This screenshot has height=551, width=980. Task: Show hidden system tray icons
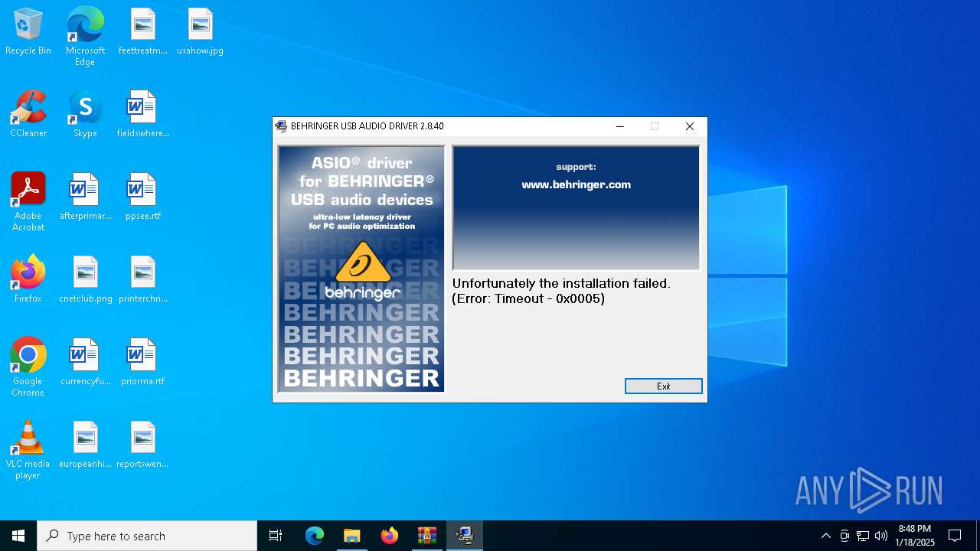pyautogui.click(x=825, y=536)
